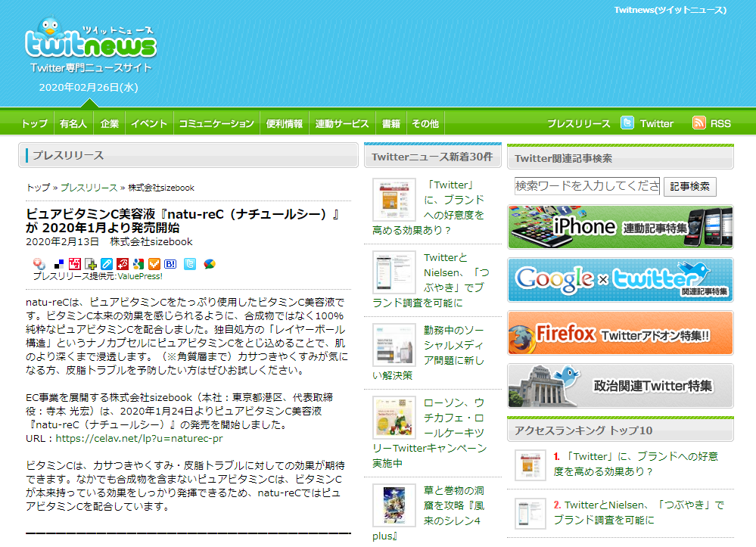Image resolution: width=756 pixels, height=547 pixels.
Task: Open the 有名人 menu tab
Action: click(74, 124)
